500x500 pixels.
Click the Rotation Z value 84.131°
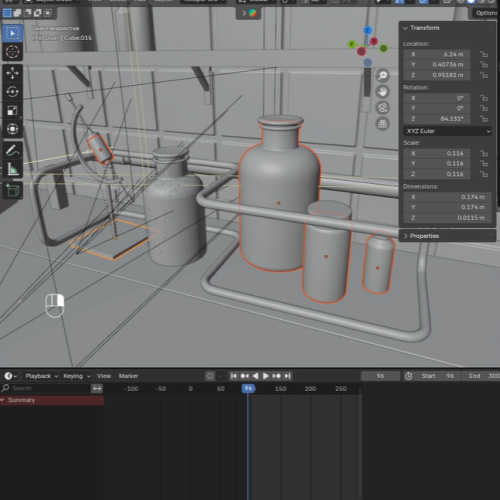click(437, 119)
